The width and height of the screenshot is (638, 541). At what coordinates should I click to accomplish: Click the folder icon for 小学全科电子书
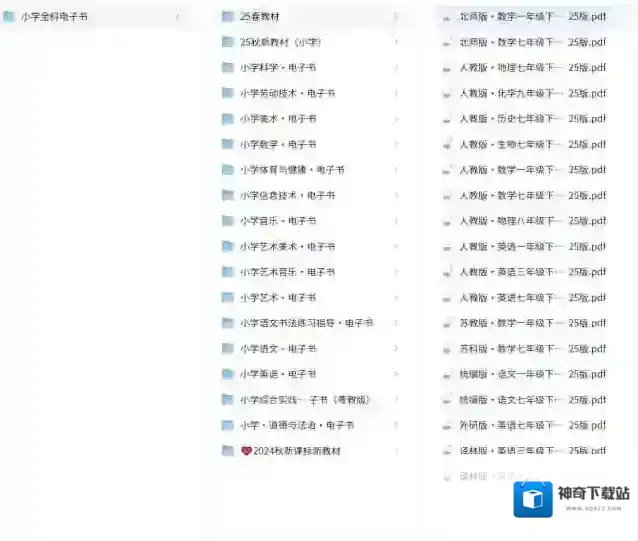(9, 17)
